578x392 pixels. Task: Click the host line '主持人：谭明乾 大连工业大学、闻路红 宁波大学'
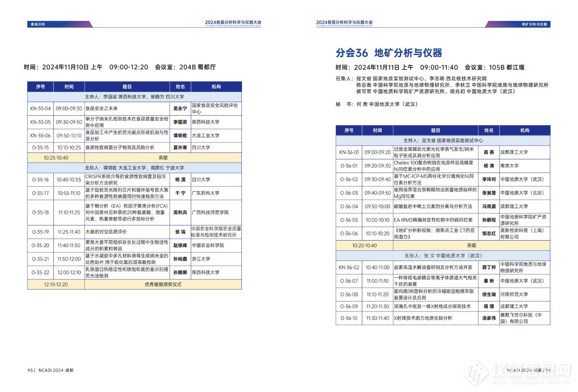(134, 168)
